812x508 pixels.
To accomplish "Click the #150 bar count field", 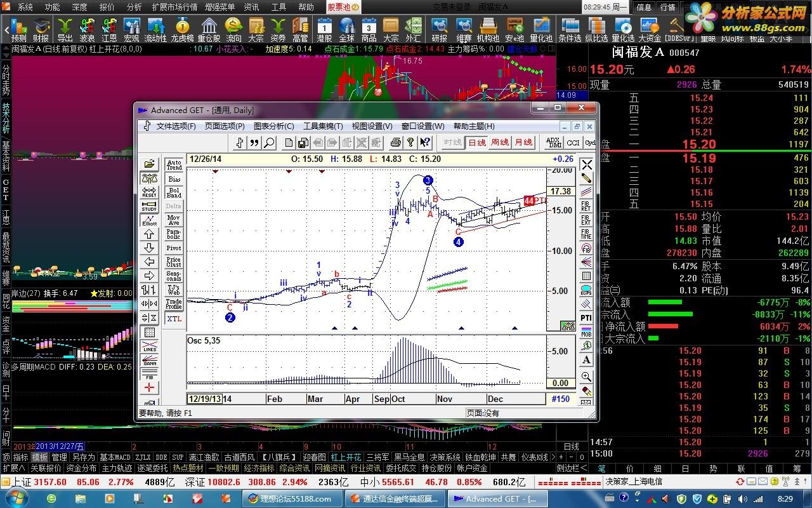I will click(x=560, y=399).
